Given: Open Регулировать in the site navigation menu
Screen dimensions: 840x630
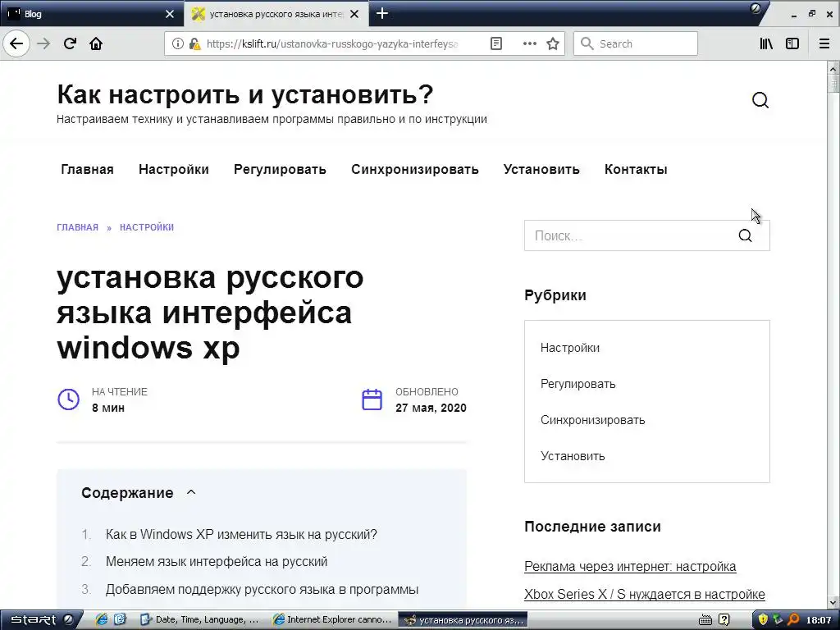Looking at the screenshot, I should (280, 169).
